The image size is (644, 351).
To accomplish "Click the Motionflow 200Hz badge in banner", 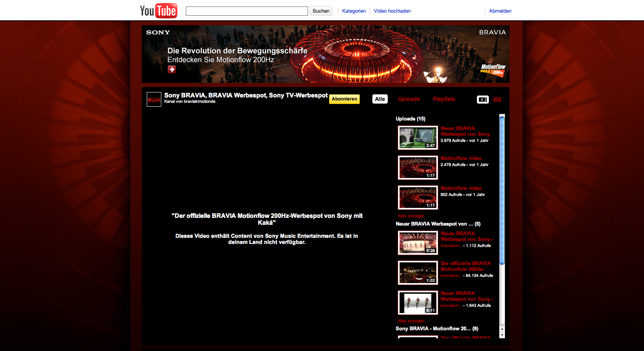I will click(493, 70).
